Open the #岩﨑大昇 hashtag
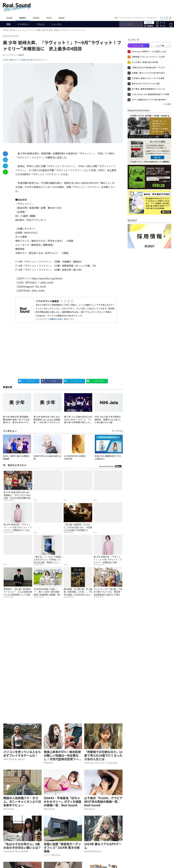This screenshot has height=868, width=174. pyautogui.click(x=25, y=60)
